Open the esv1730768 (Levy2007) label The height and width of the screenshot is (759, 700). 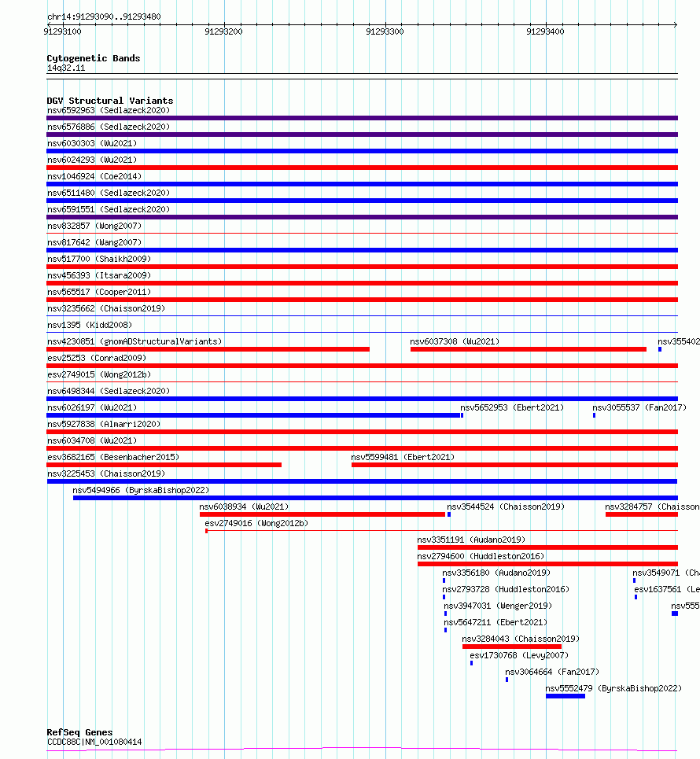[519, 655]
